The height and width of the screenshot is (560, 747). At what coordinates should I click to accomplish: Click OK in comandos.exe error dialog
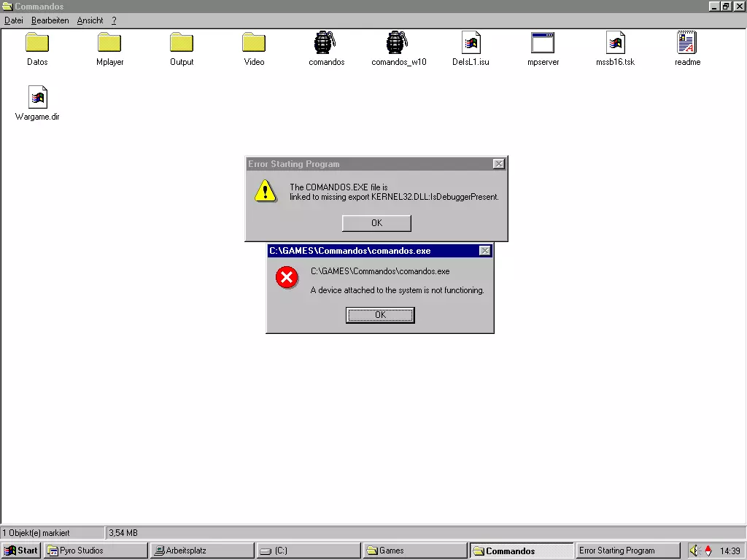tap(380, 315)
